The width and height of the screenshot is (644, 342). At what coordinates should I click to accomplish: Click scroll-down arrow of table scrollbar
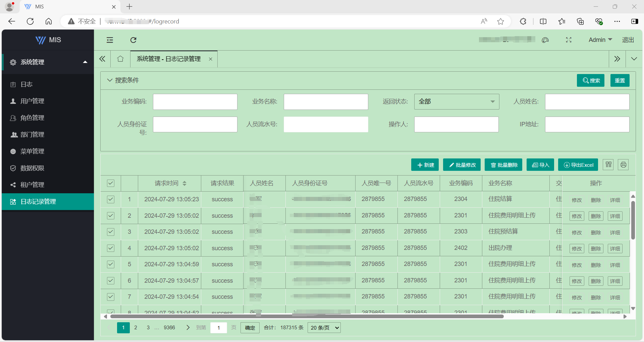click(633, 309)
